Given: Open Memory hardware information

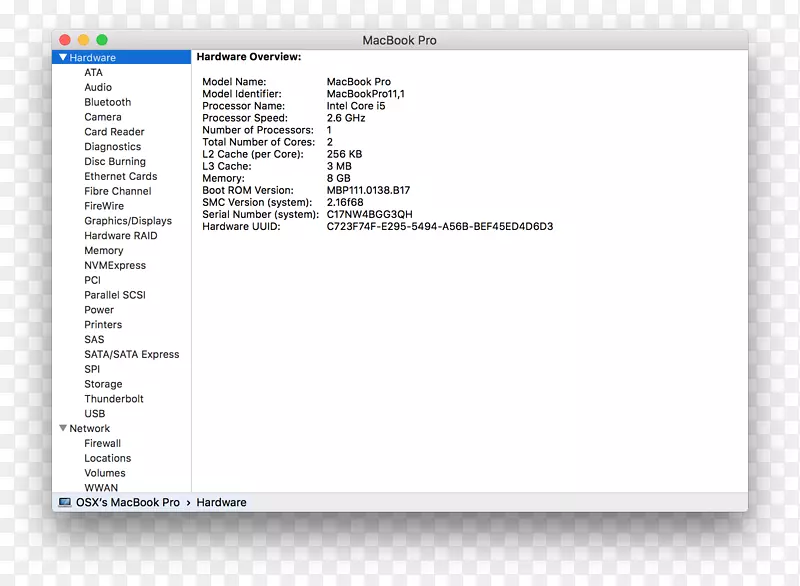Looking at the screenshot, I should [103, 250].
